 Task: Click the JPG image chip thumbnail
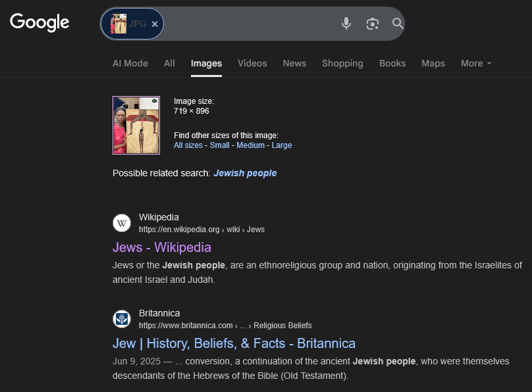[119, 24]
